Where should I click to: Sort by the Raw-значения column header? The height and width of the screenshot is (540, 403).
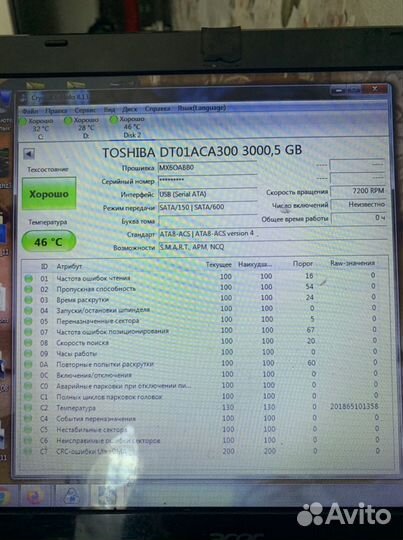(x=352, y=263)
